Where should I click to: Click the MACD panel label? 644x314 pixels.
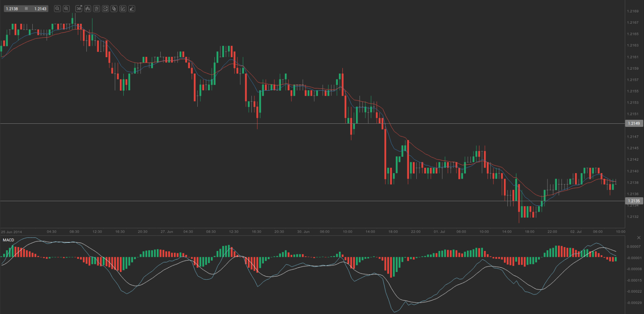coord(9,240)
